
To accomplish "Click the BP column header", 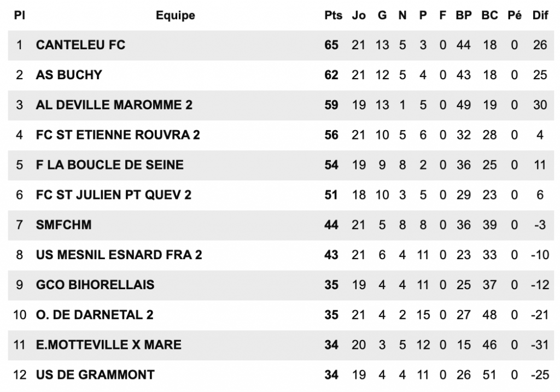I will tap(464, 15).
